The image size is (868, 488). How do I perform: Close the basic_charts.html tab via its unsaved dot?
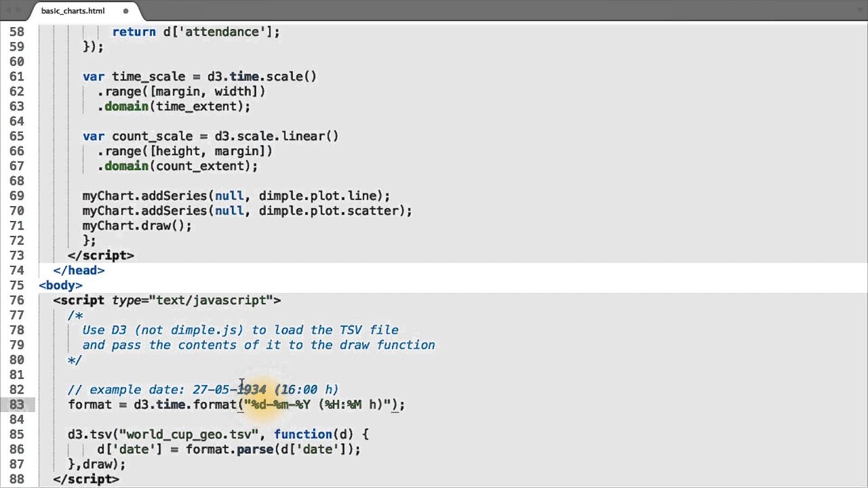coord(125,11)
